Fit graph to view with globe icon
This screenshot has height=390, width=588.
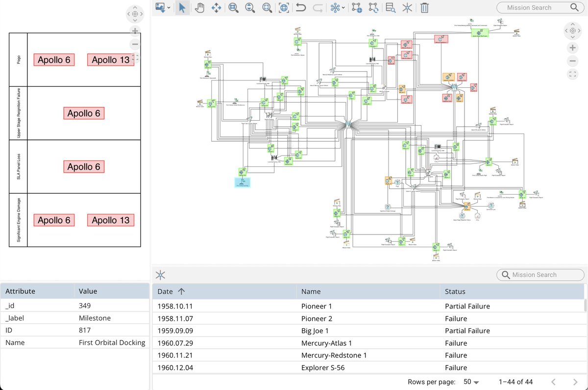pyautogui.click(x=284, y=7)
